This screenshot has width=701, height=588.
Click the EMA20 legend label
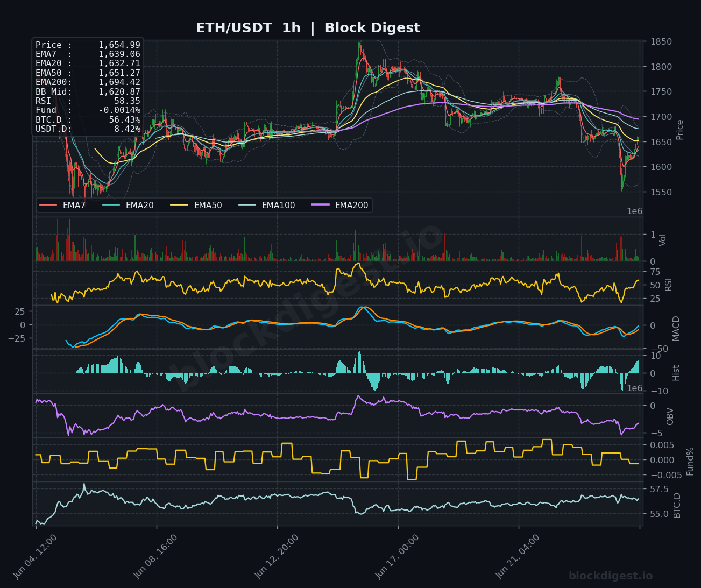tap(140, 205)
